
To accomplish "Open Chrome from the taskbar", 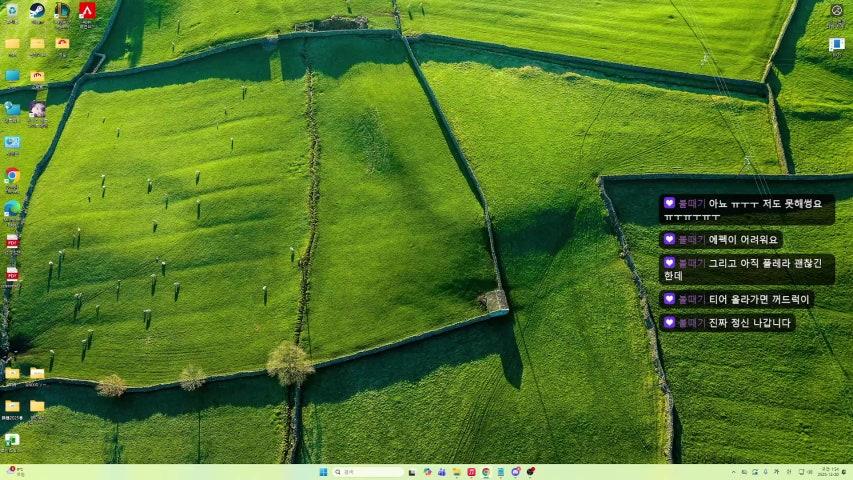I will tap(486, 472).
